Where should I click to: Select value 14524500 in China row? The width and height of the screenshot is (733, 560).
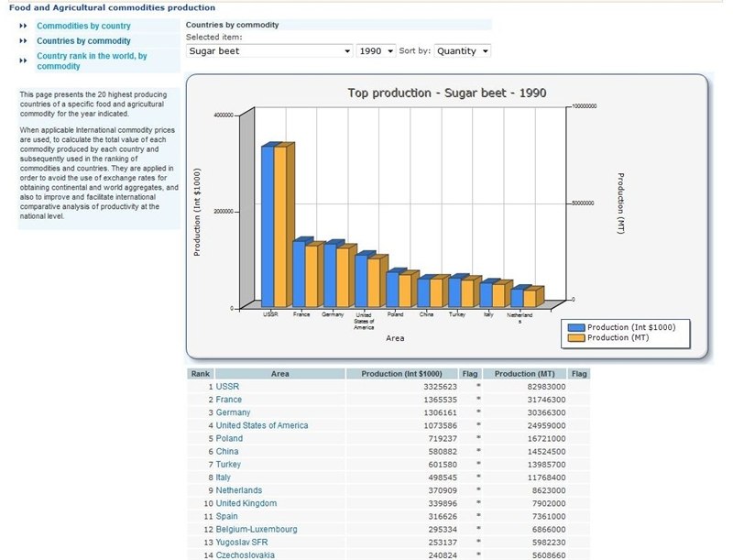546,452
